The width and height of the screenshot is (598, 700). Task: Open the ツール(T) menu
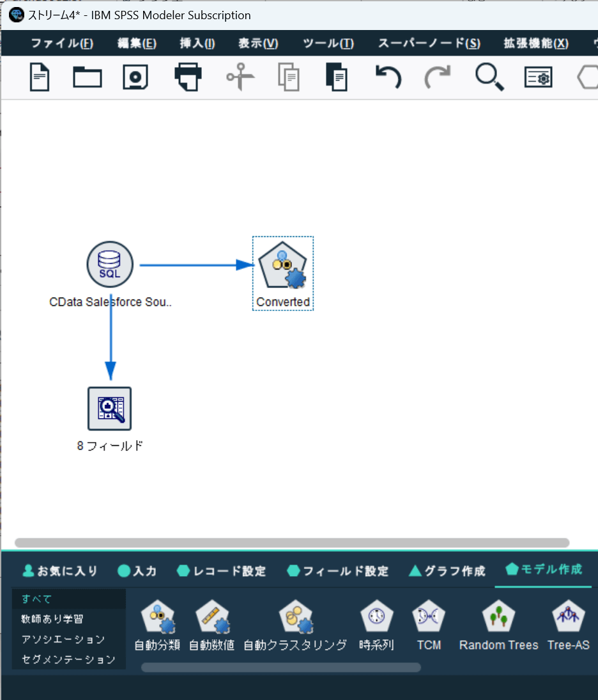[328, 43]
